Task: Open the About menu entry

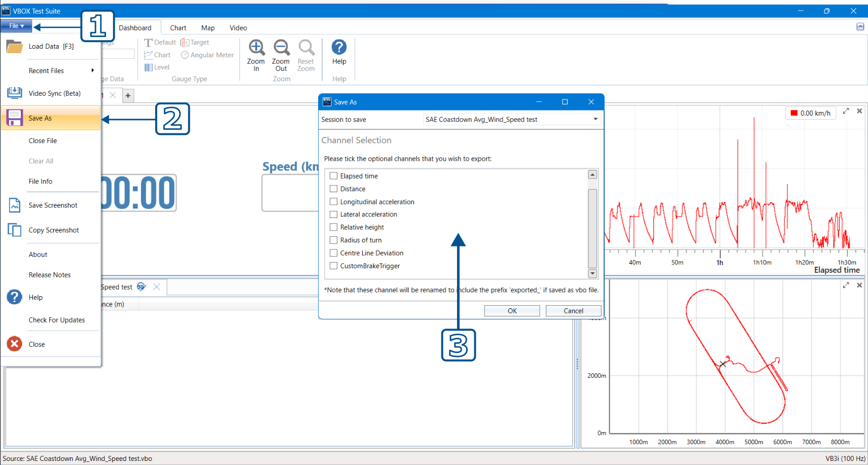Action: point(38,255)
